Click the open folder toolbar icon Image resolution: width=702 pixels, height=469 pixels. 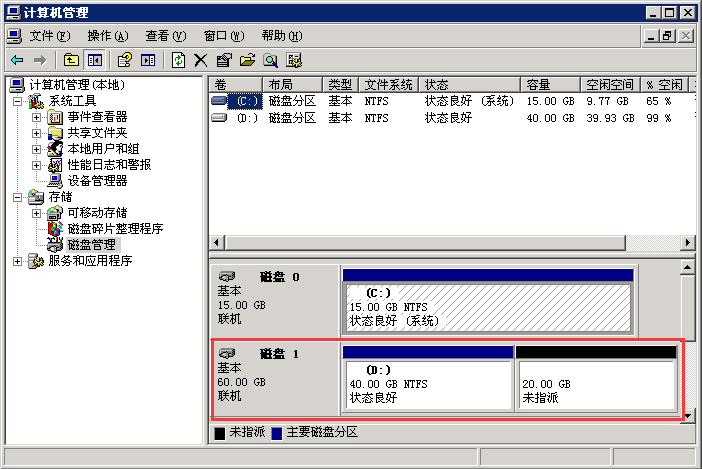(247, 60)
